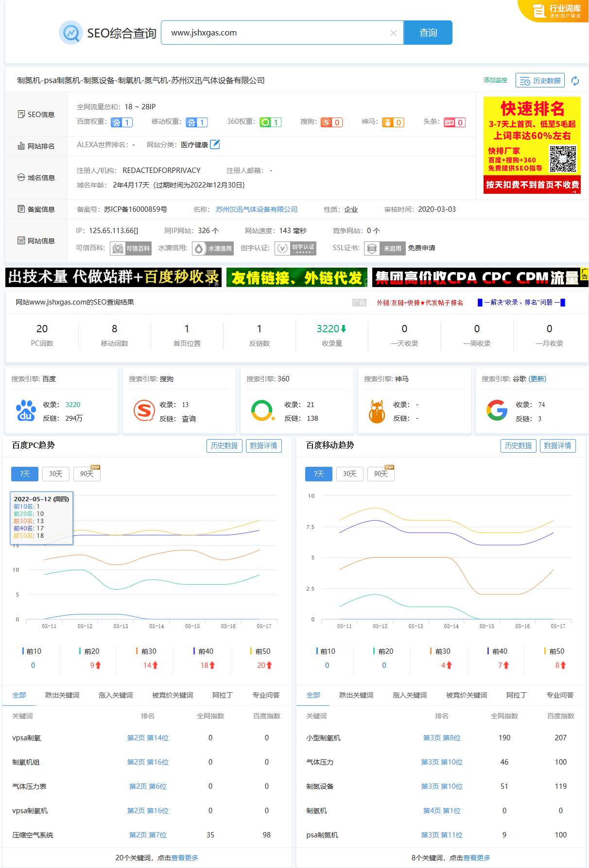Image resolution: width=589 pixels, height=868 pixels.
Task: Edit site category with the pencil icon
Action: (215, 144)
